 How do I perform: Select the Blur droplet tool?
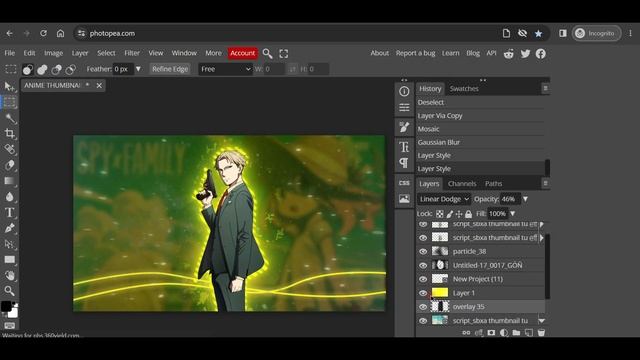click(x=9, y=197)
